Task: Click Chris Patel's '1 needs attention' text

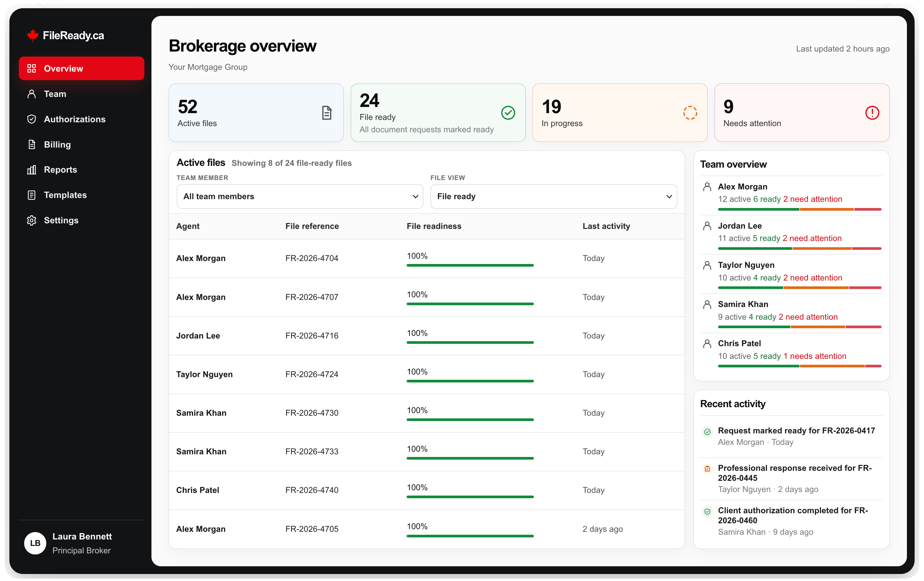Action: pos(815,356)
